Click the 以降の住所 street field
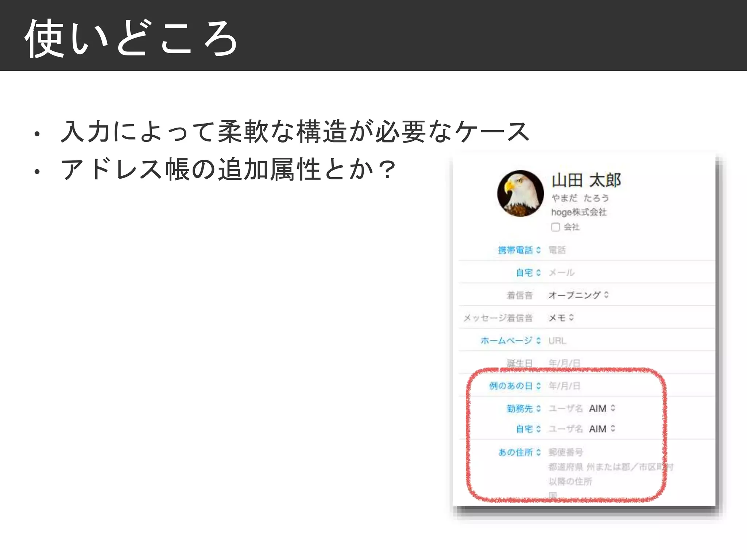Image resolution: width=747 pixels, height=560 pixels. point(570,481)
